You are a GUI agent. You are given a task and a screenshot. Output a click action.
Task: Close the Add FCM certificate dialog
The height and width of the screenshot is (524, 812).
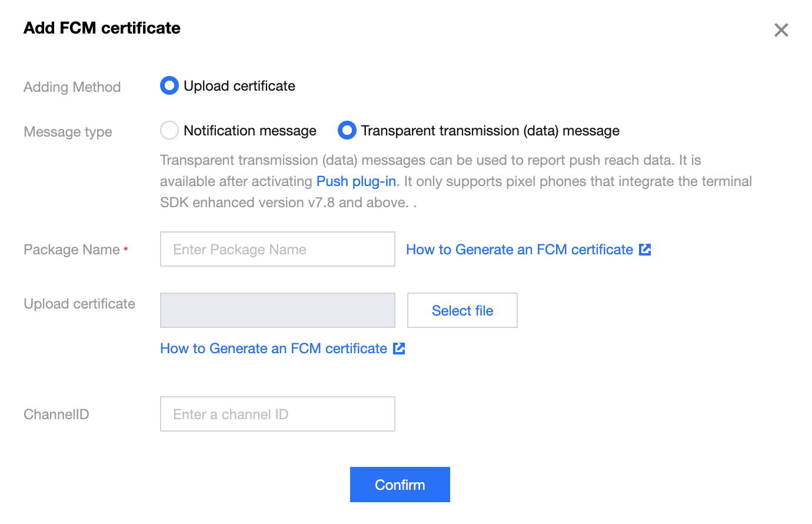point(781,30)
